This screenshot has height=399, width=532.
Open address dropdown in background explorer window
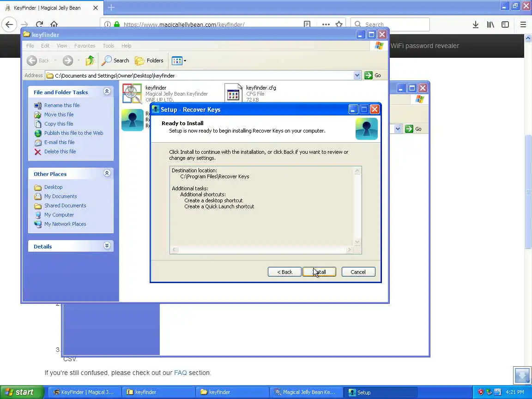[398, 129]
